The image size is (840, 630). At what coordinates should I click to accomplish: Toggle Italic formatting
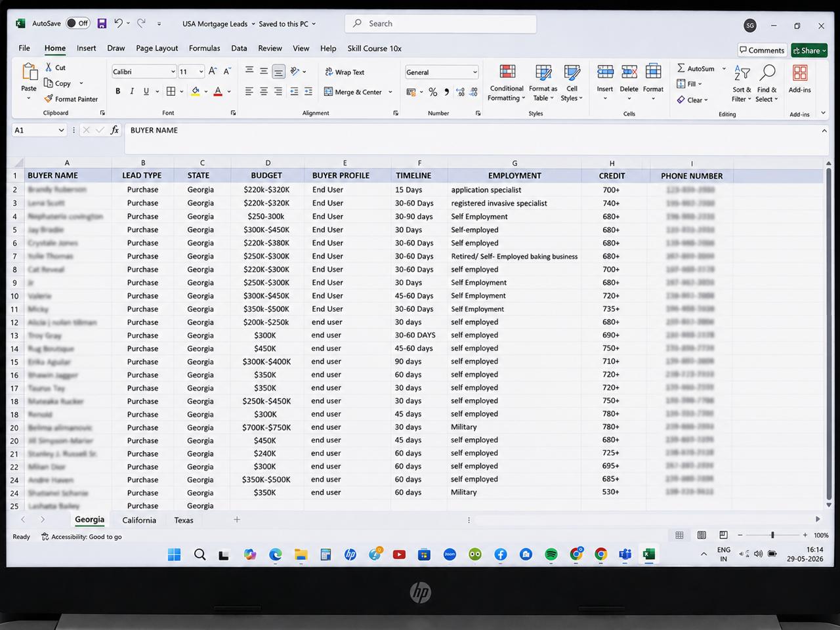click(132, 91)
